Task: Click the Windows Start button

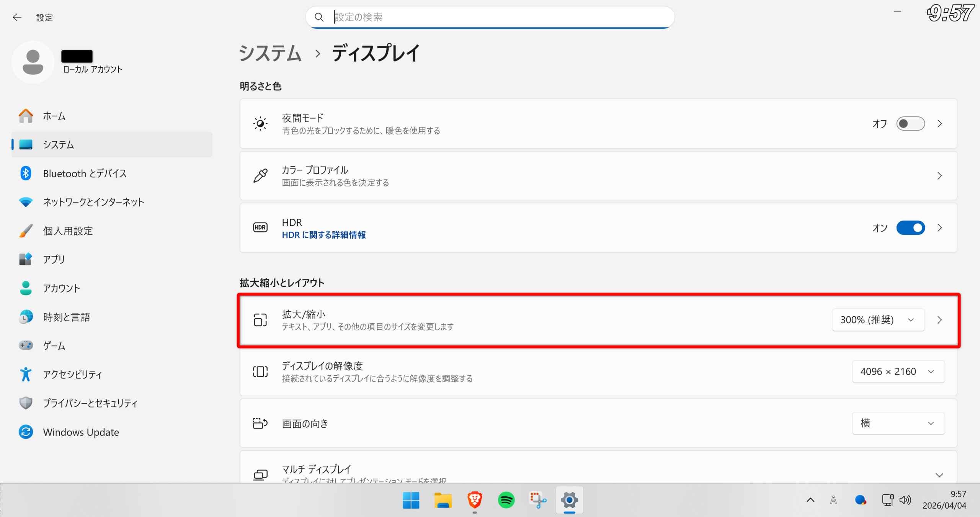Action: [411, 500]
